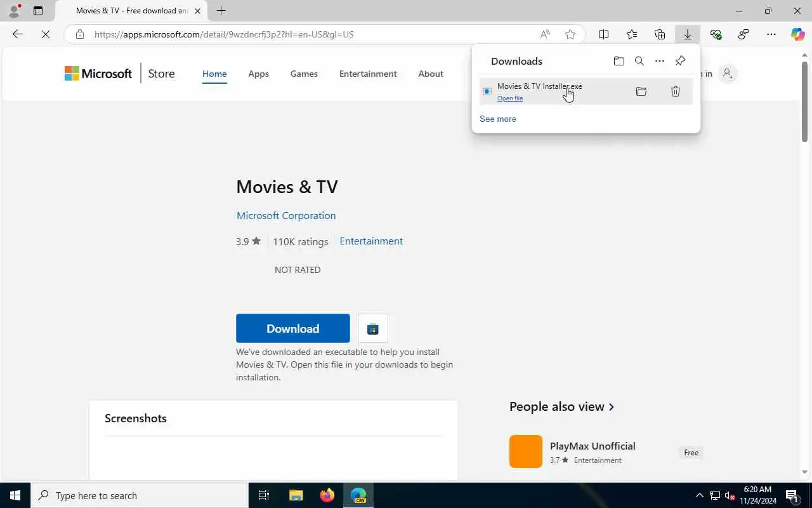View site information lock icon
The height and width of the screenshot is (508, 812).
(80, 34)
